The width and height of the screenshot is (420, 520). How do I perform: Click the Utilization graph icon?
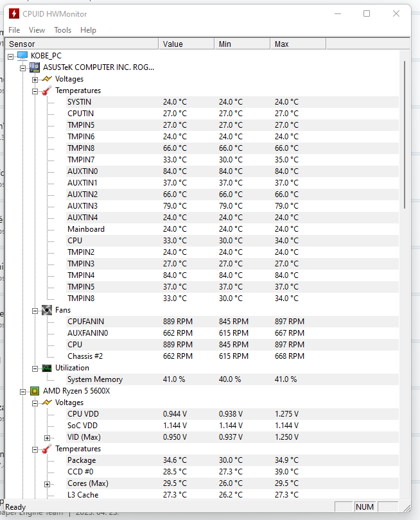point(47,368)
